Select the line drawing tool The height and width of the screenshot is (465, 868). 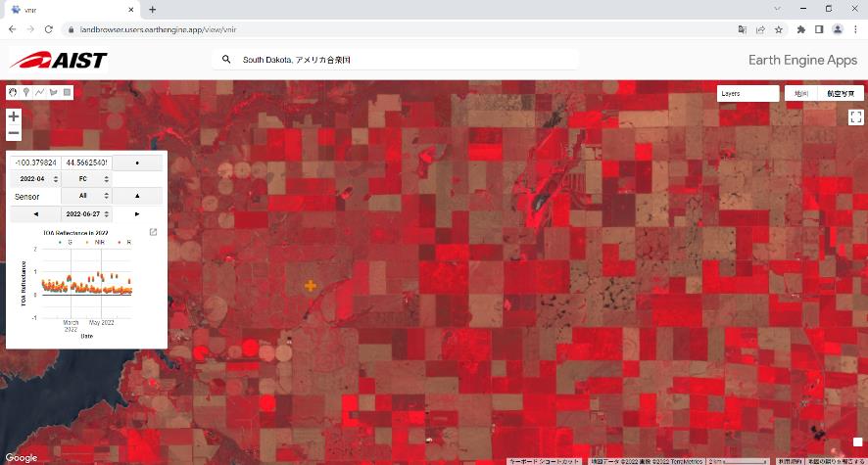(x=40, y=92)
